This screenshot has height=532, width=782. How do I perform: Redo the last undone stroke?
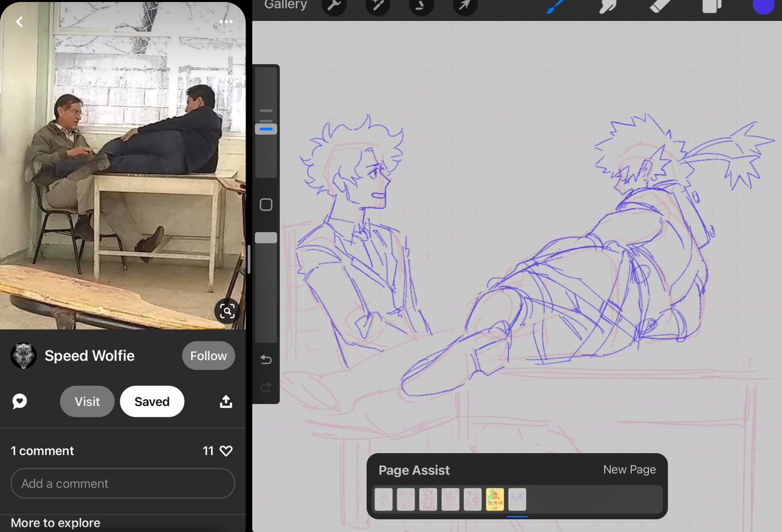click(266, 387)
